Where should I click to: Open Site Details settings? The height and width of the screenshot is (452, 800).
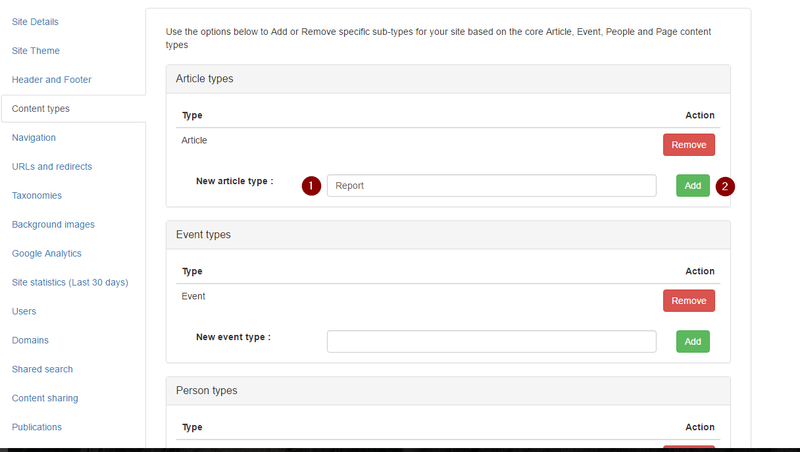(x=35, y=21)
